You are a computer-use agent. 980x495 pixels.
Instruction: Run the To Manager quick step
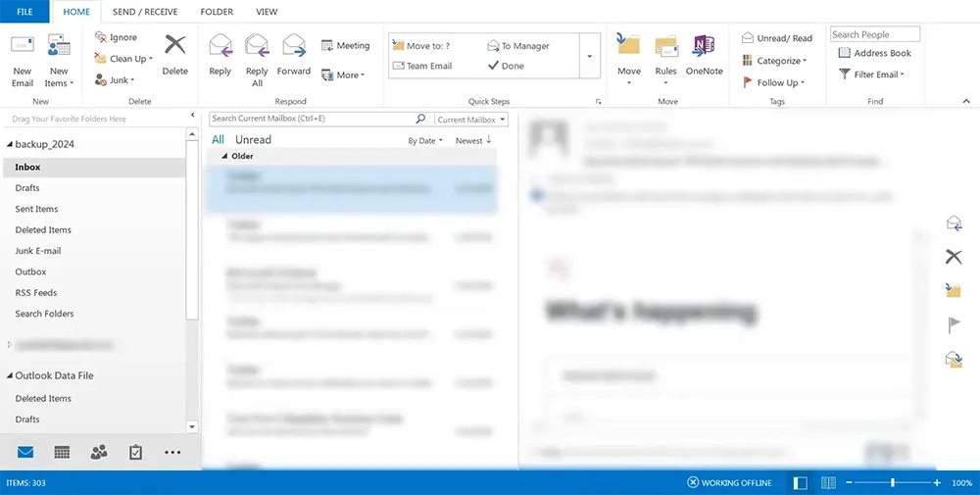point(518,46)
